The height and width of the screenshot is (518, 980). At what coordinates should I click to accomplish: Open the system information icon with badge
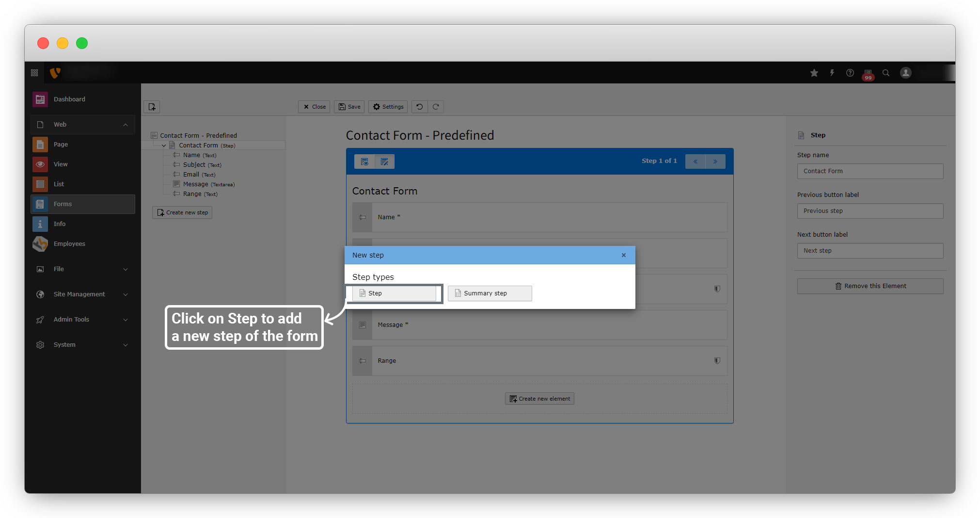point(868,73)
